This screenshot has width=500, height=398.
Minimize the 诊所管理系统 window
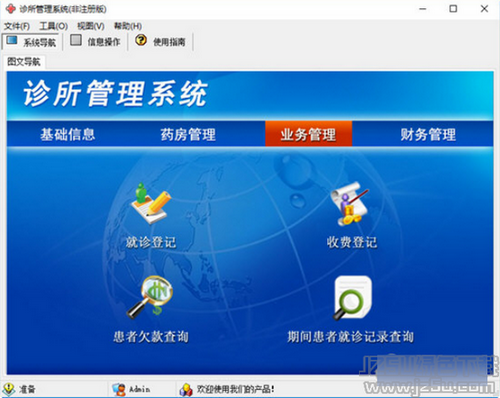423,9
